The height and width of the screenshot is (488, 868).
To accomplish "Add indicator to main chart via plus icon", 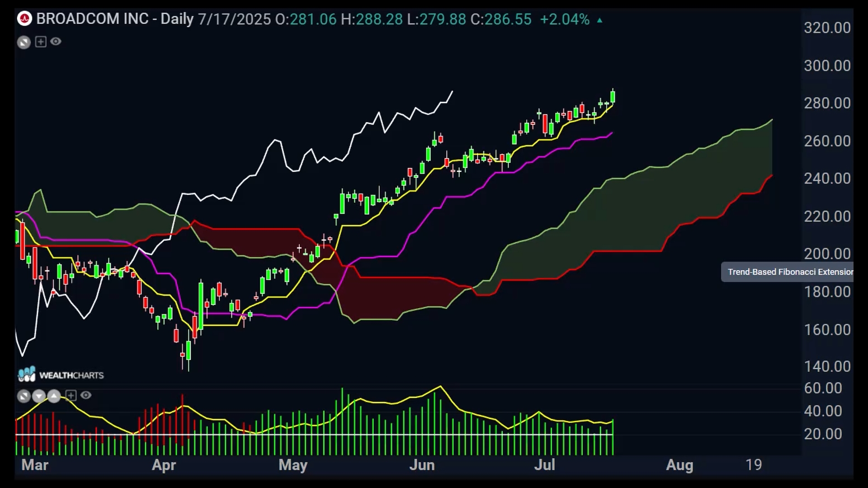I will pyautogui.click(x=41, y=42).
